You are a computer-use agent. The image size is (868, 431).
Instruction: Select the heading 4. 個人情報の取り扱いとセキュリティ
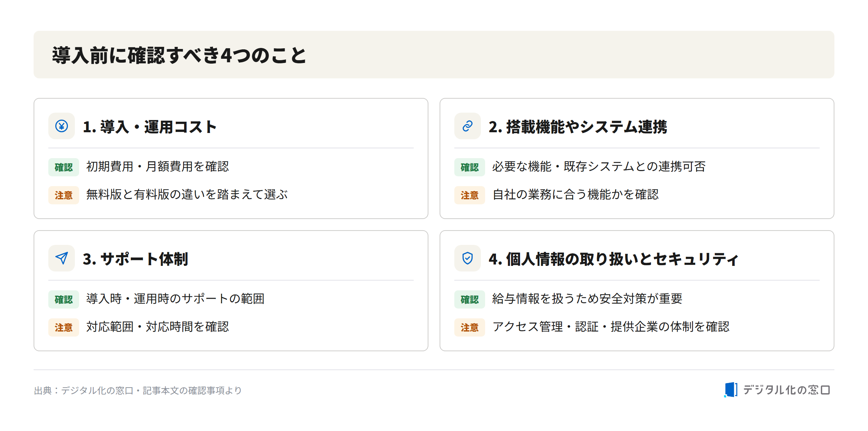click(x=614, y=259)
